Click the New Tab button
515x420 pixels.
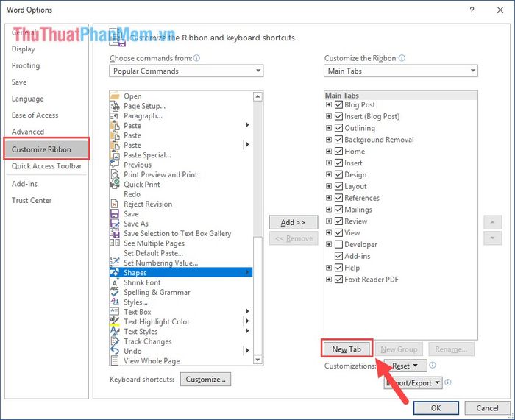coord(347,349)
